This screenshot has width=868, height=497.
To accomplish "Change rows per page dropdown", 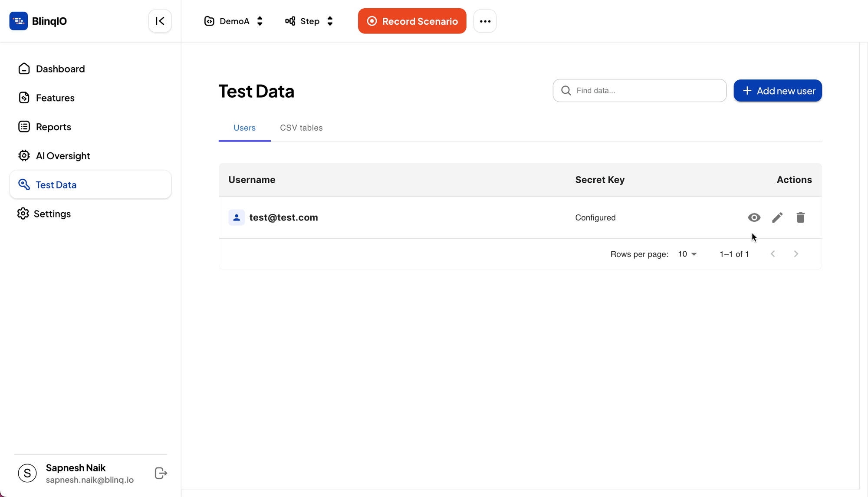I will 687,254.
